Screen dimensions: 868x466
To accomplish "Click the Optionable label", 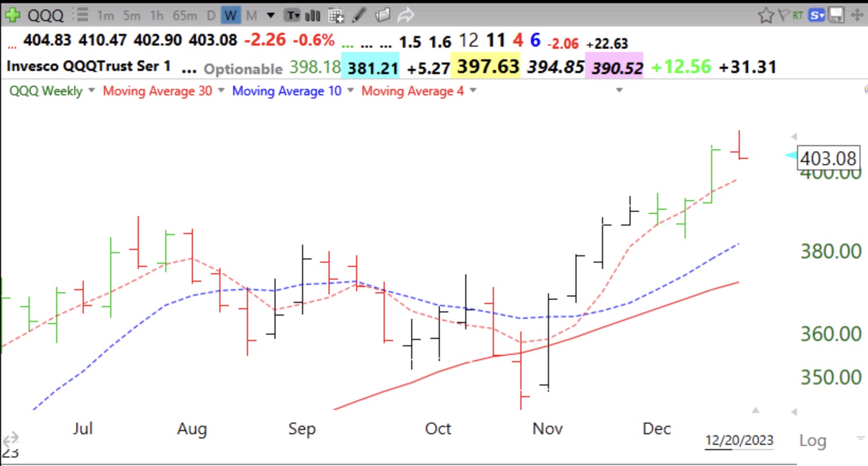I will [243, 69].
